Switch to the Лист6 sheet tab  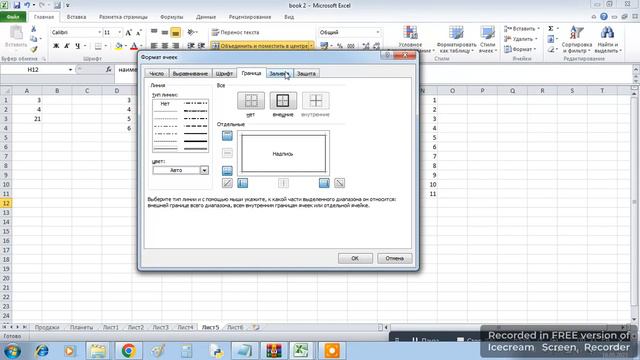[235, 327]
